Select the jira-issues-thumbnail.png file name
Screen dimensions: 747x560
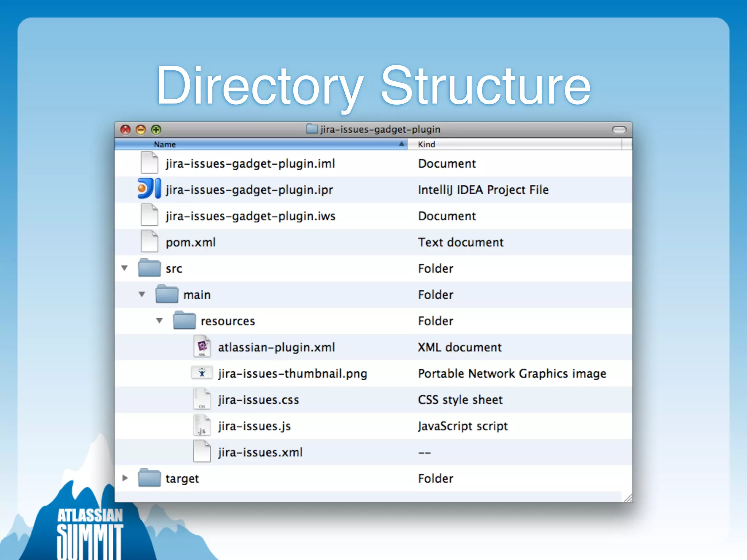[x=293, y=374]
